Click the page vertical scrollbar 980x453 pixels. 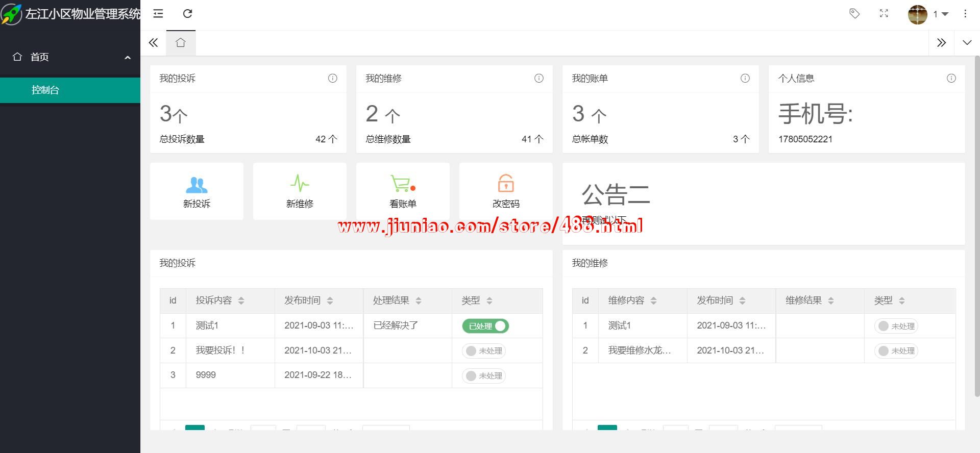tap(977, 224)
